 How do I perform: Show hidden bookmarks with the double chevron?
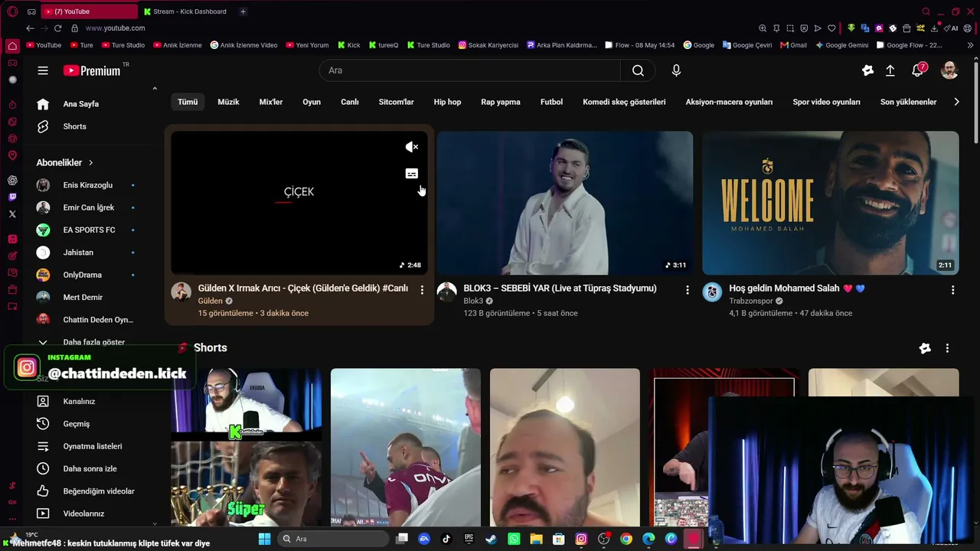coord(971,45)
